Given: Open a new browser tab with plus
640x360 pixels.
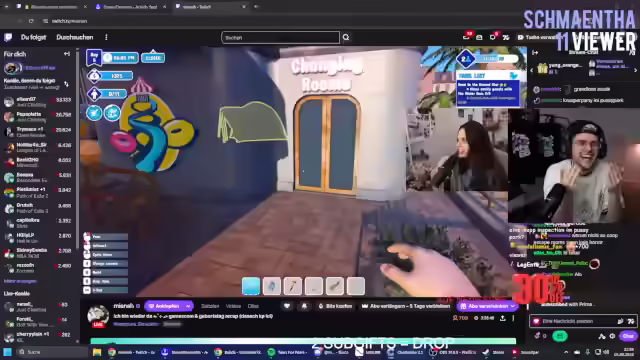Looking at the screenshot, I should click(256, 7).
